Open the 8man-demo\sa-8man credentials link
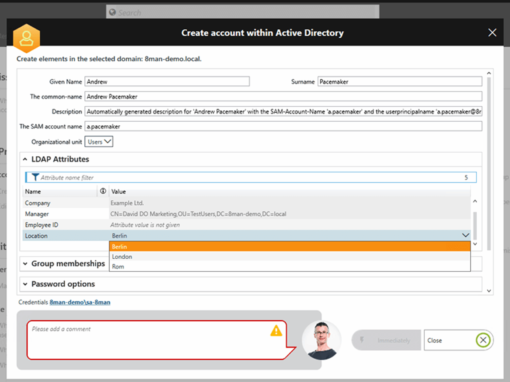The width and height of the screenshot is (510, 382). click(80, 302)
